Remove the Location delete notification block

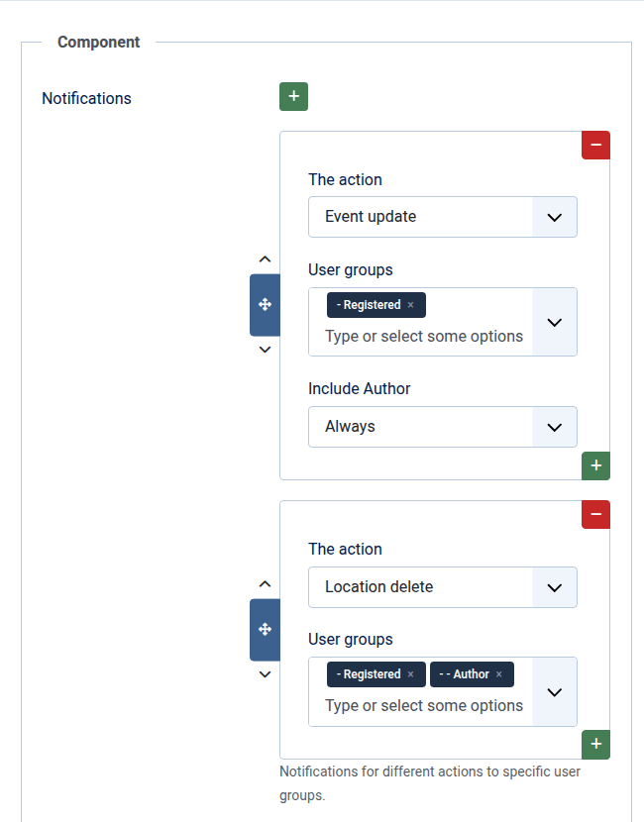[595, 514]
